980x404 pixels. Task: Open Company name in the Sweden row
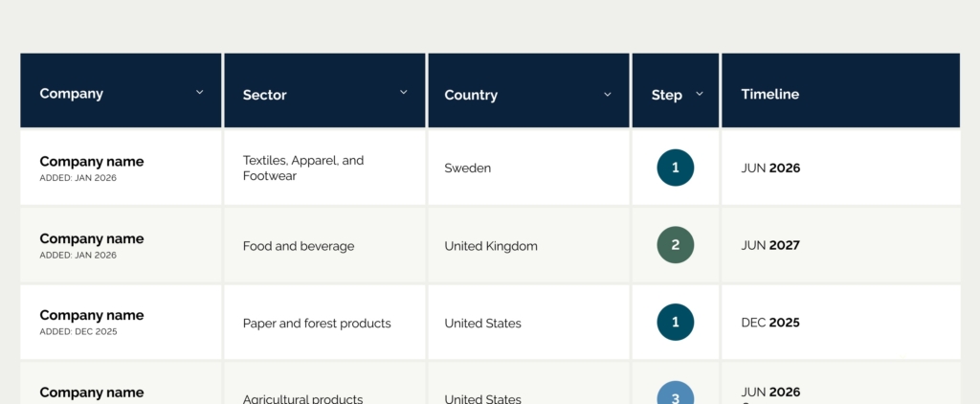(x=92, y=162)
